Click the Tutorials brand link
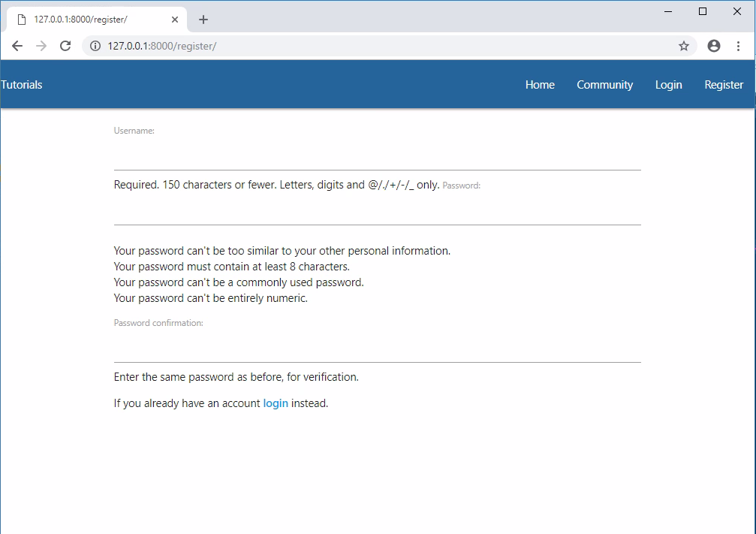This screenshot has height=534, width=756. click(x=22, y=85)
